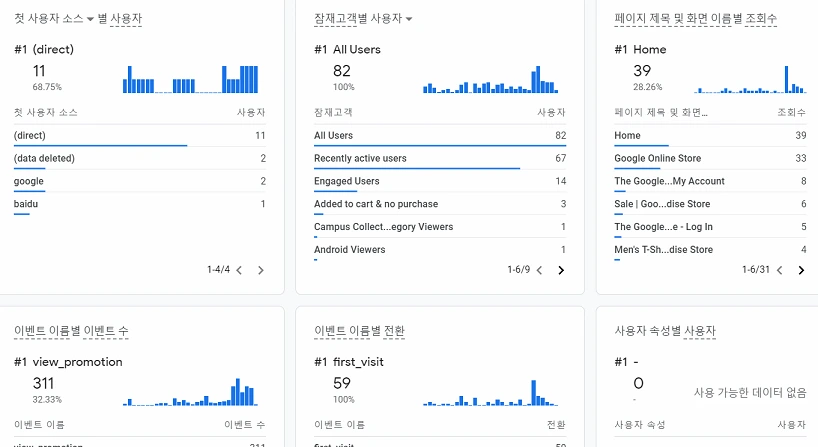Click the 28.26% Home percentage

point(647,87)
